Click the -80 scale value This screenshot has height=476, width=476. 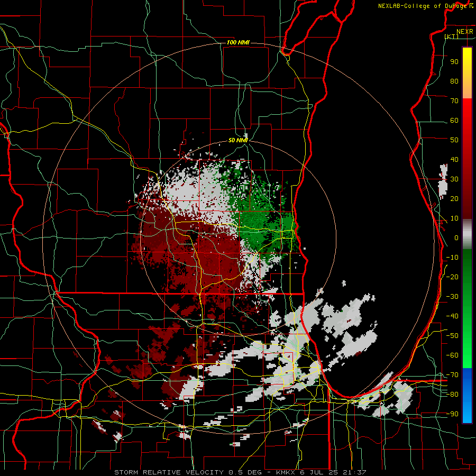pyautogui.click(x=452, y=395)
